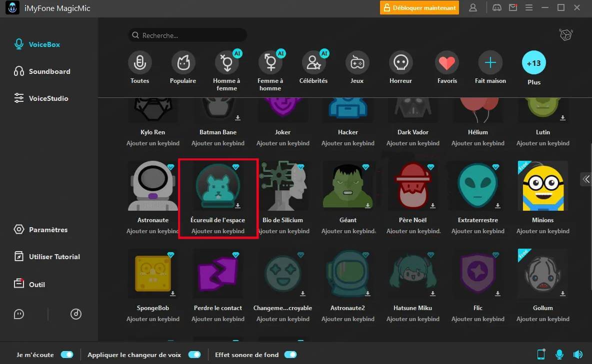Toggle Appliquer le changeur de voix
The width and height of the screenshot is (592, 364).
pyautogui.click(x=194, y=355)
